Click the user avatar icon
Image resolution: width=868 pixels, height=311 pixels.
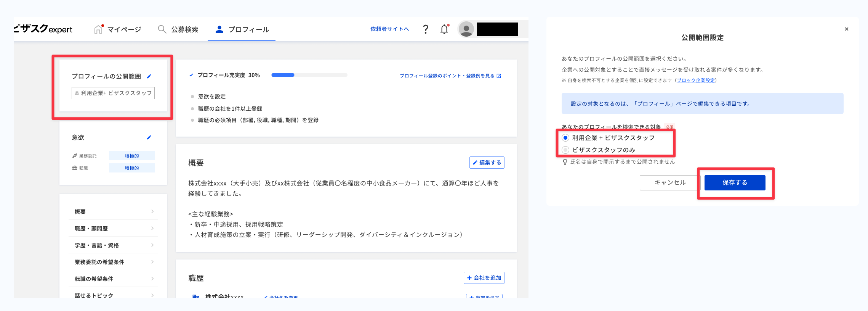pos(466,29)
